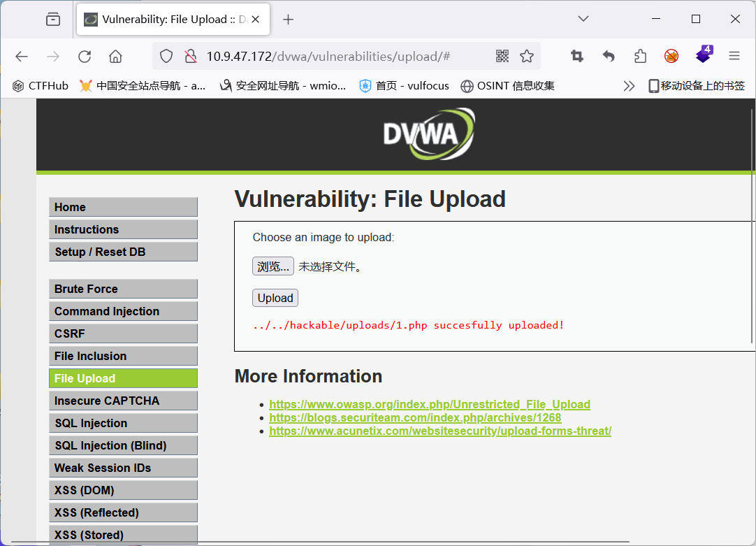
Task: Open the CSRF section
Action: coord(124,333)
